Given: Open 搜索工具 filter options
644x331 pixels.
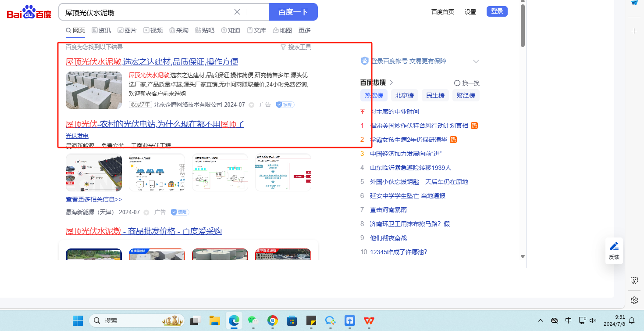Looking at the screenshot, I should pos(296,47).
